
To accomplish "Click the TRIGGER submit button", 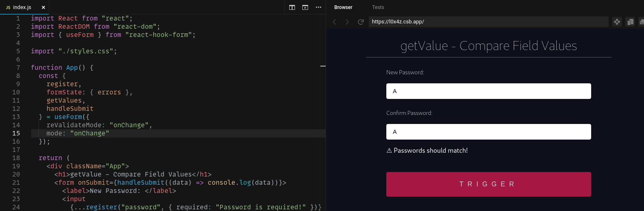I will [x=488, y=184].
